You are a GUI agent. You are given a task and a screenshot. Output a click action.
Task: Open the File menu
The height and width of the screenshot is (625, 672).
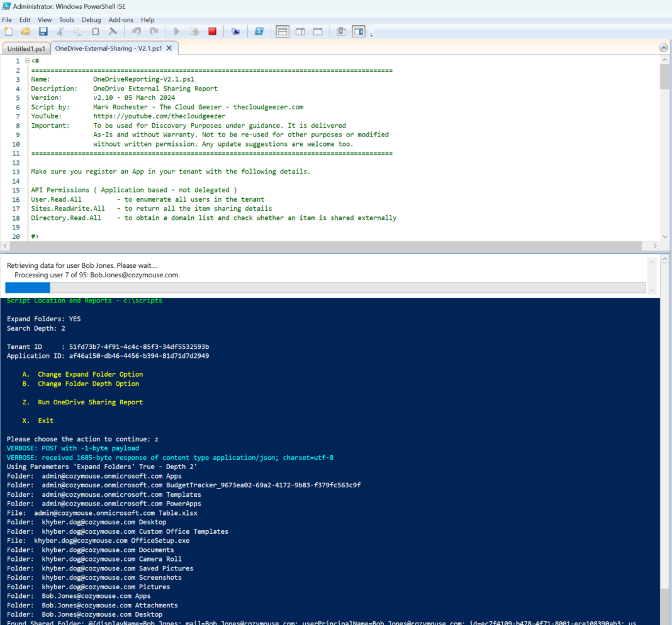tap(7, 19)
